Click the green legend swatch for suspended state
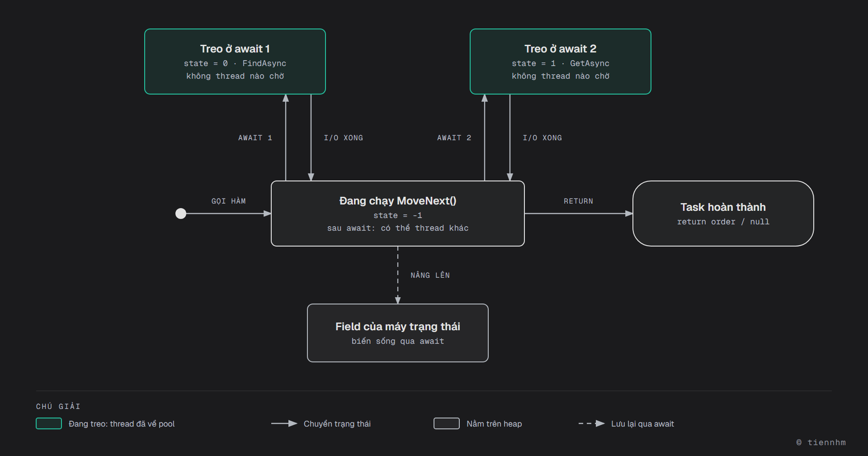Viewport: 868px width, 456px height. (49, 423)
